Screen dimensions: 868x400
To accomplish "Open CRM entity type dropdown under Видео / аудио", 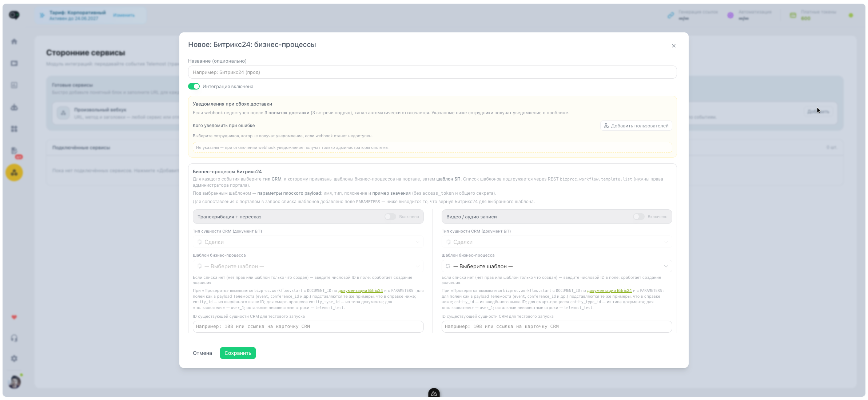I will [x=557, y=242].
